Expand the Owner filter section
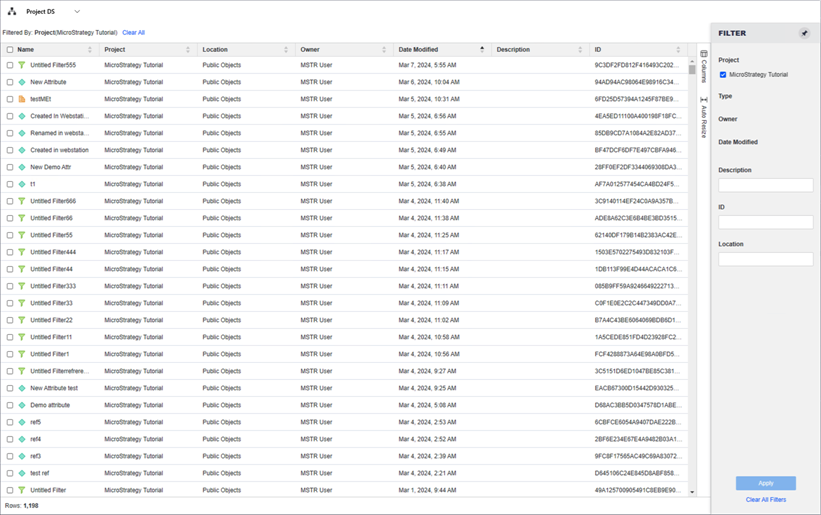Screen dimensions: 821x515 point(727,119)
